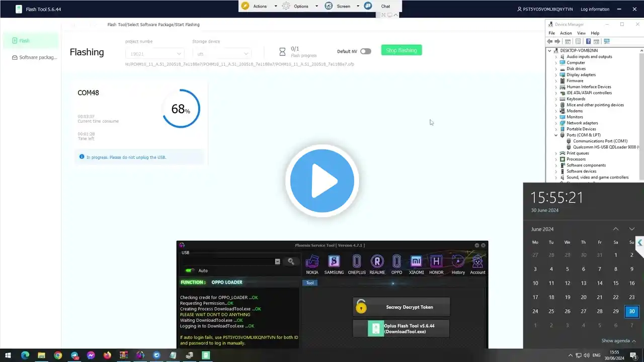Open the Storage device dropdown ufs
Viewport: 644px width, 362px height.
pyautogui.click(x=222, y=54)
